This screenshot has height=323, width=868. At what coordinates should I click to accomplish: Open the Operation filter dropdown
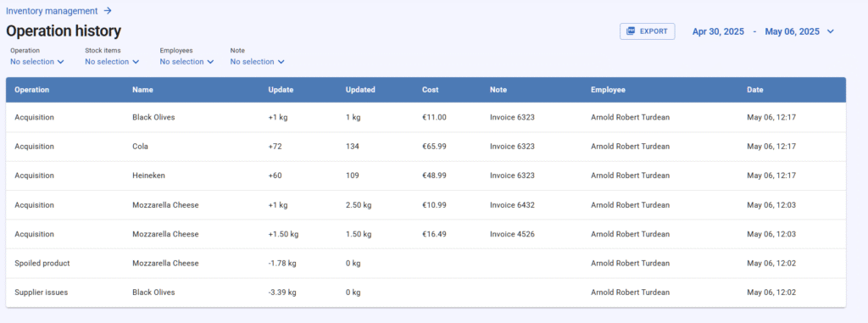point(37,62)
